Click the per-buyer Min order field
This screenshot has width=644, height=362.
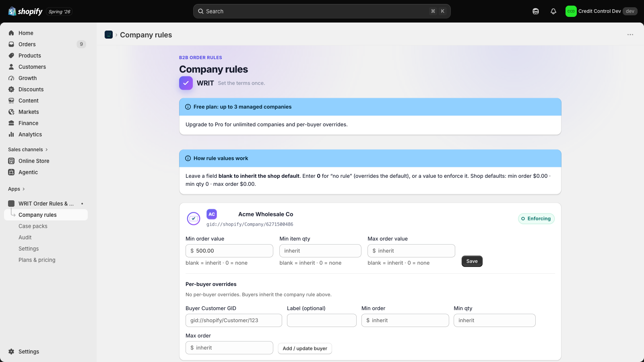click(405, 320)
